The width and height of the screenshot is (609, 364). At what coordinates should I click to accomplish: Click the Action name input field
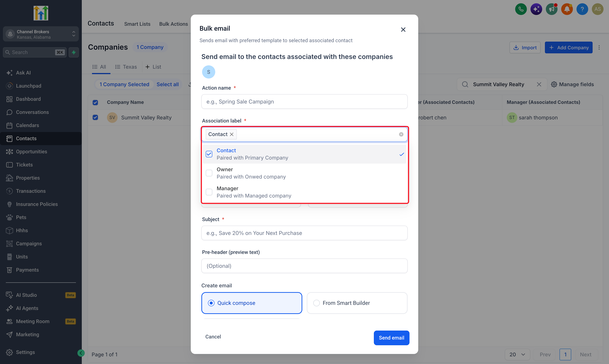click(304, 101)
